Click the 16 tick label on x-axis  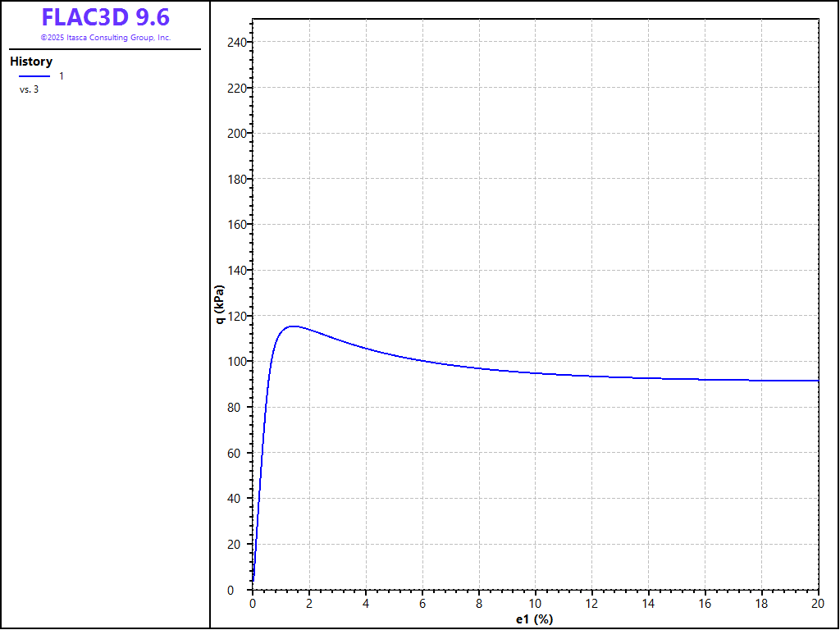pos(705,605)
